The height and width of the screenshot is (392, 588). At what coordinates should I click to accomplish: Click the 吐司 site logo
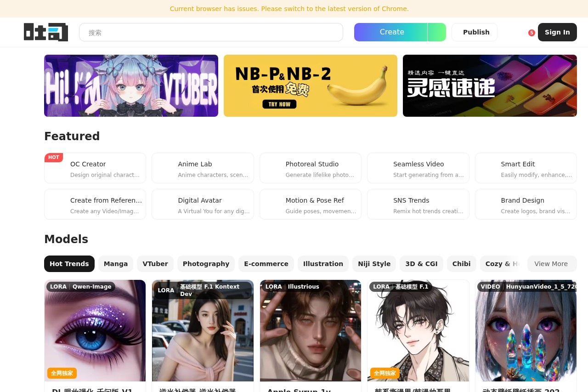(x=45, y=32)
